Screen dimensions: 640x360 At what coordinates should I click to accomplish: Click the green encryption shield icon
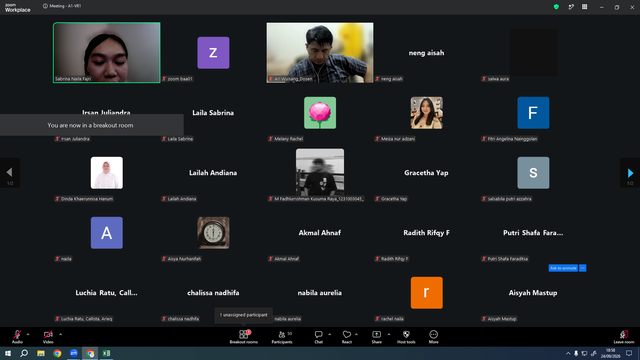click(x=556, y=7)
